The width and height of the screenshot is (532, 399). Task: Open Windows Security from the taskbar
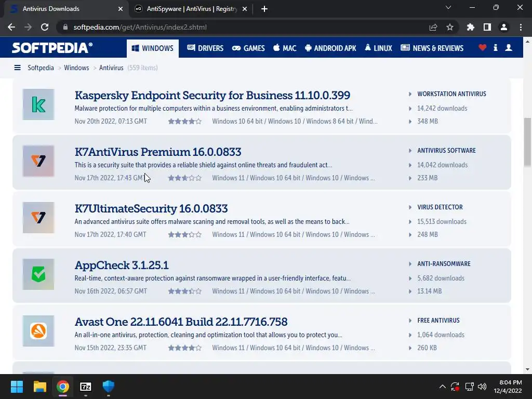(108, 387)
